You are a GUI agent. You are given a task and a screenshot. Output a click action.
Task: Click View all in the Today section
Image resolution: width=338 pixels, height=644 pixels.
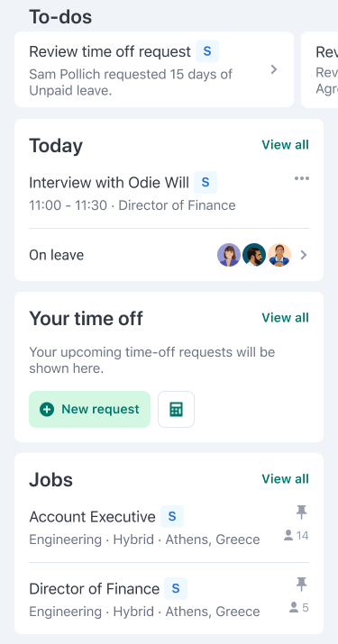pos(286,145)
